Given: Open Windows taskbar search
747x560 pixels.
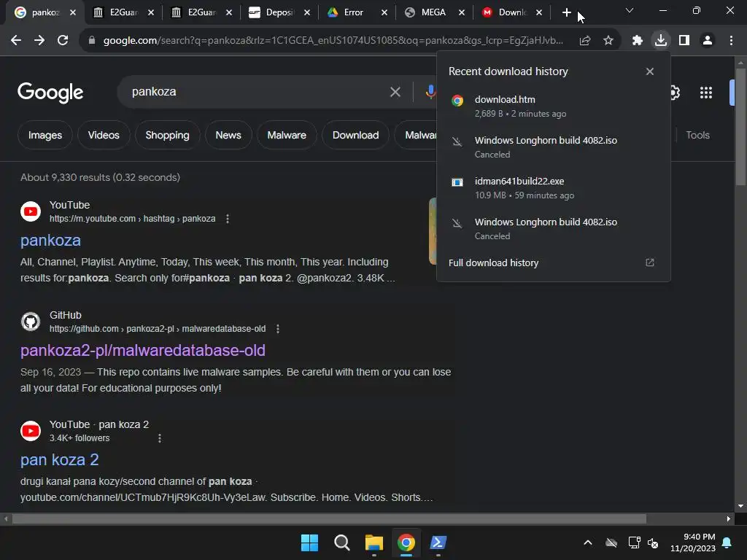Looking at the screenshot, I should coord(341,542).
